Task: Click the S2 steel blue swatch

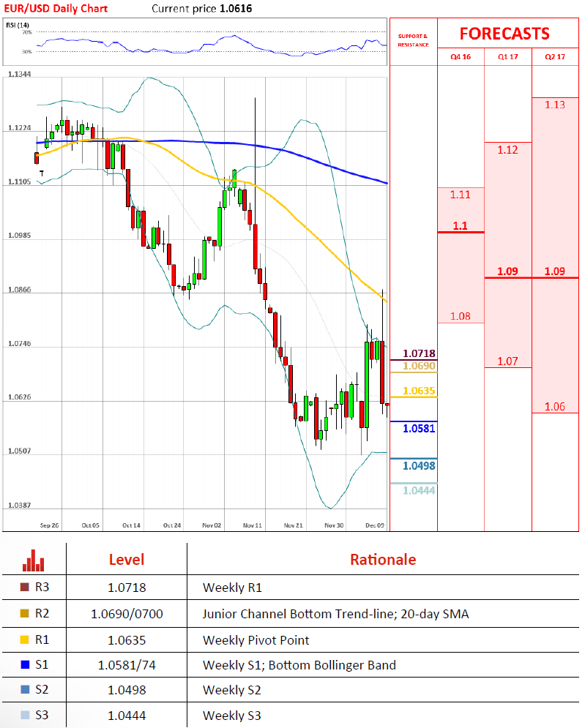Action: [25, 689]
